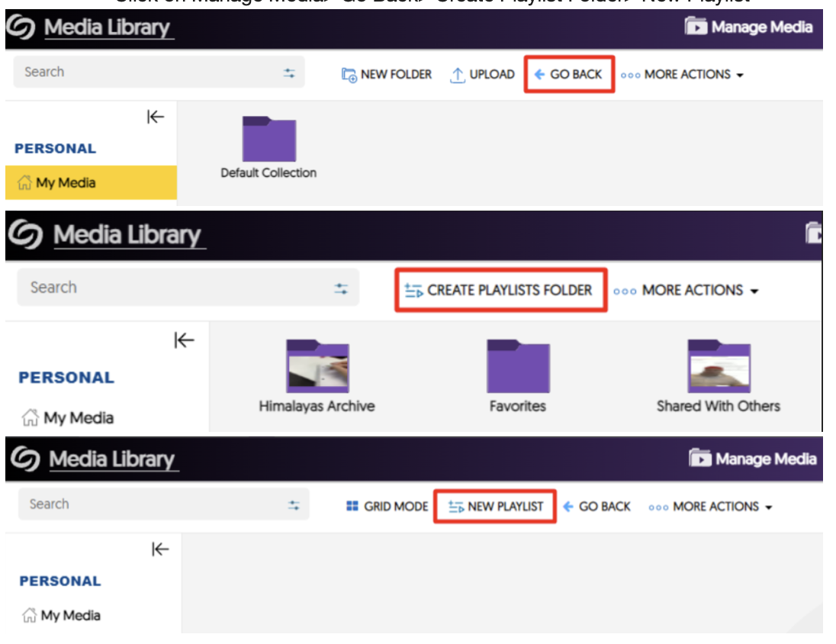
Task: Expand MORE ACTIONS in the GRID MODE toolbar
Action: (x=711, y=507)
